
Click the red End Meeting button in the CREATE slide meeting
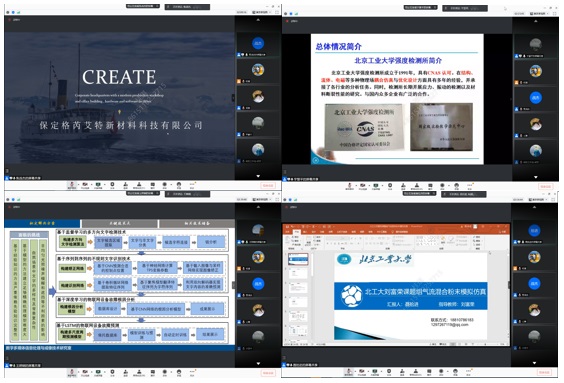[x=268, y=185]
